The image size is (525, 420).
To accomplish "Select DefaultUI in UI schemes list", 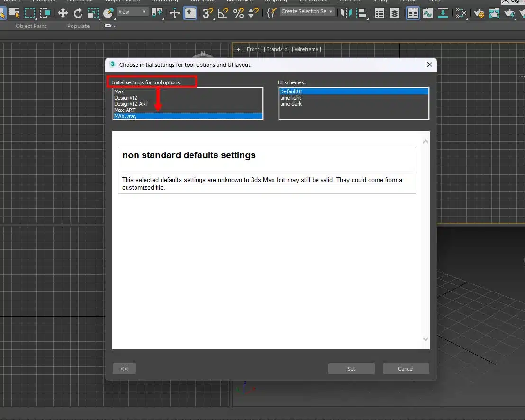I will point(353,91).
